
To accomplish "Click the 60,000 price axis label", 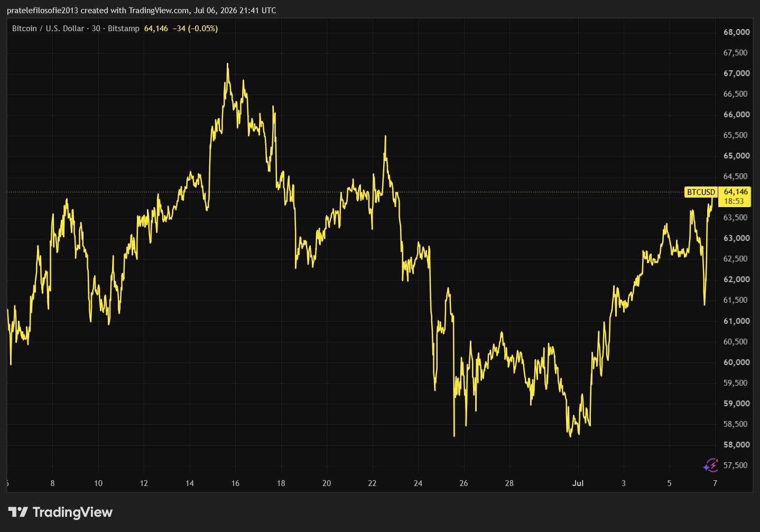I will (736, 362).
